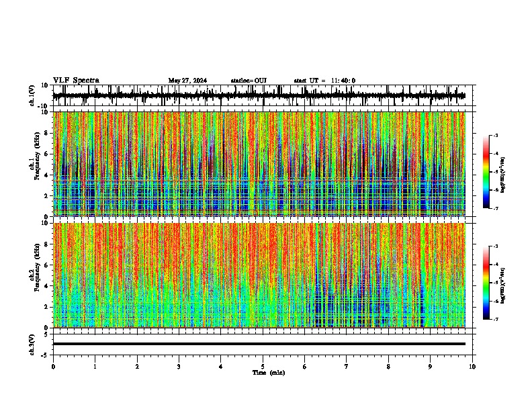Click time-axis tick label '1'
Screen dimensions: 532x411
click(95, 366)
